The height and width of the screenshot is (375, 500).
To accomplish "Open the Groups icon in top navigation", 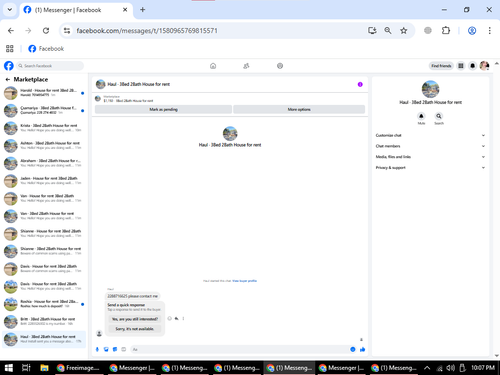I will [280, 66].
